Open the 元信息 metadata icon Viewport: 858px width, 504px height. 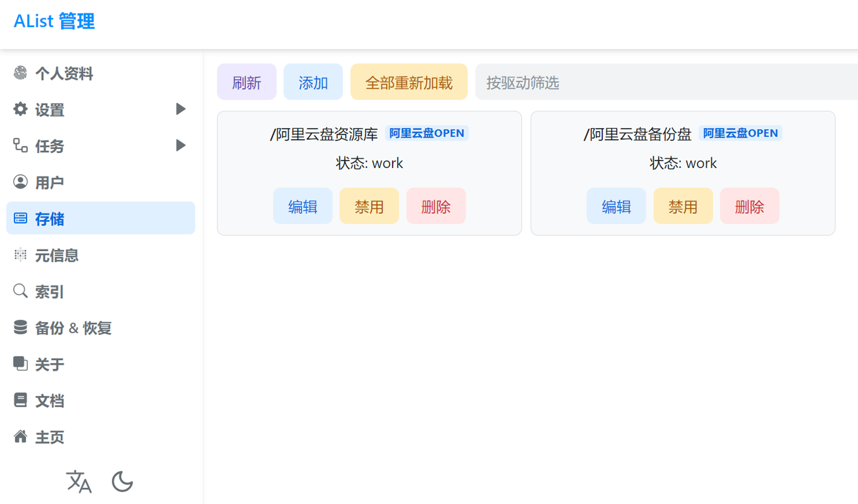click(20, 255)
